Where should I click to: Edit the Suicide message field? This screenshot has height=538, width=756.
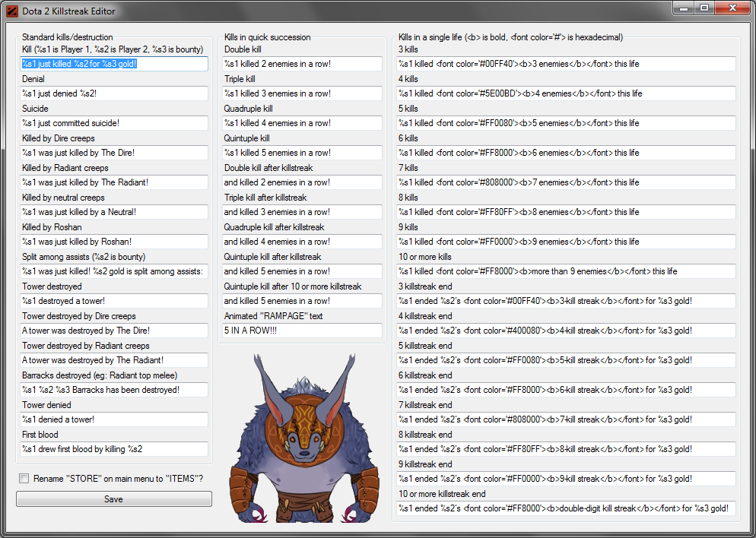(114, 123)
